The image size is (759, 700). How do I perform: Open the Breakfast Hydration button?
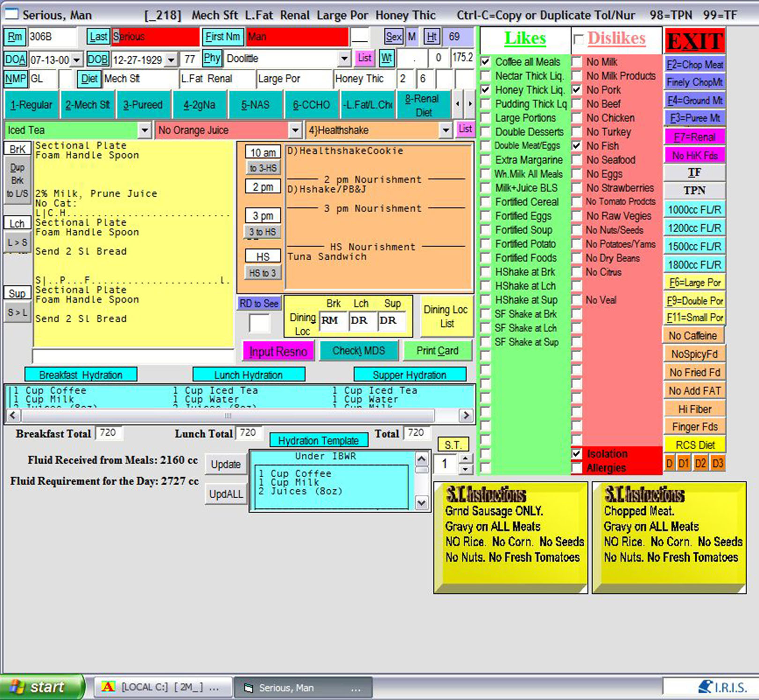[81, 375]
